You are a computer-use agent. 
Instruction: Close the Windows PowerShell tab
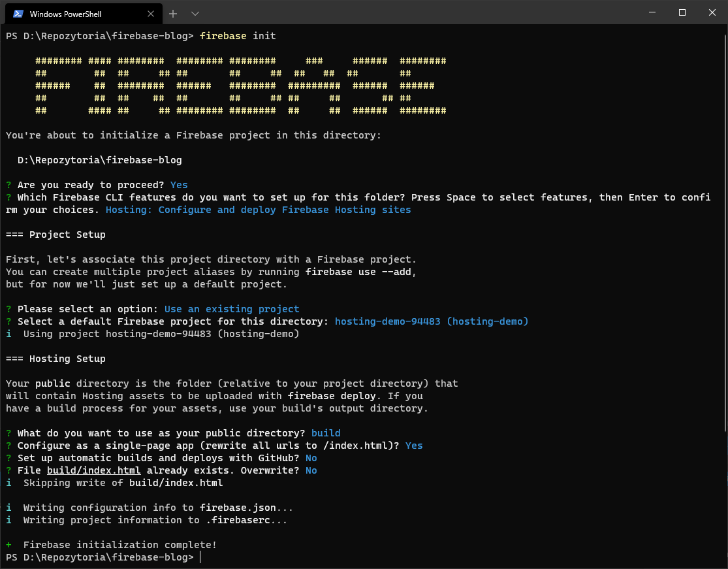(x=150, y=14)
